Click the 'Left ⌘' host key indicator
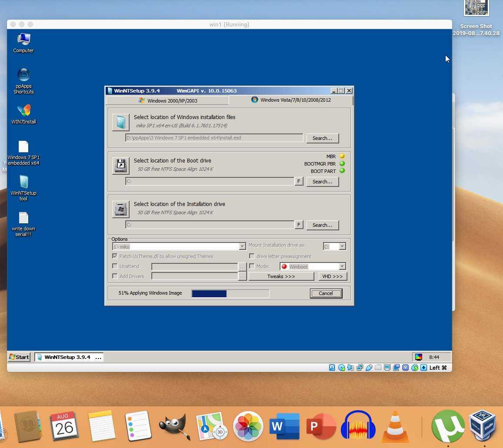This screenshot has width=503, height=448. coord(438,368)
